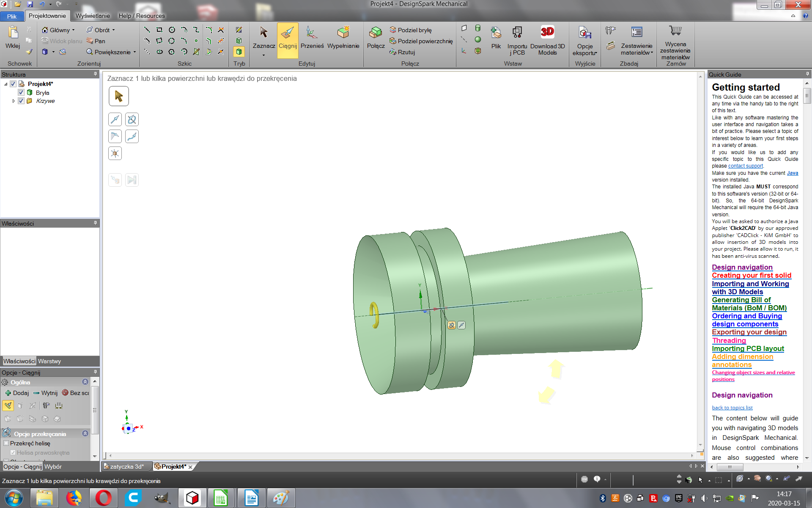Toggle the Krzywe visibility checkbox
Viewport: 812px width, 508px height.
tap(21, 101)
